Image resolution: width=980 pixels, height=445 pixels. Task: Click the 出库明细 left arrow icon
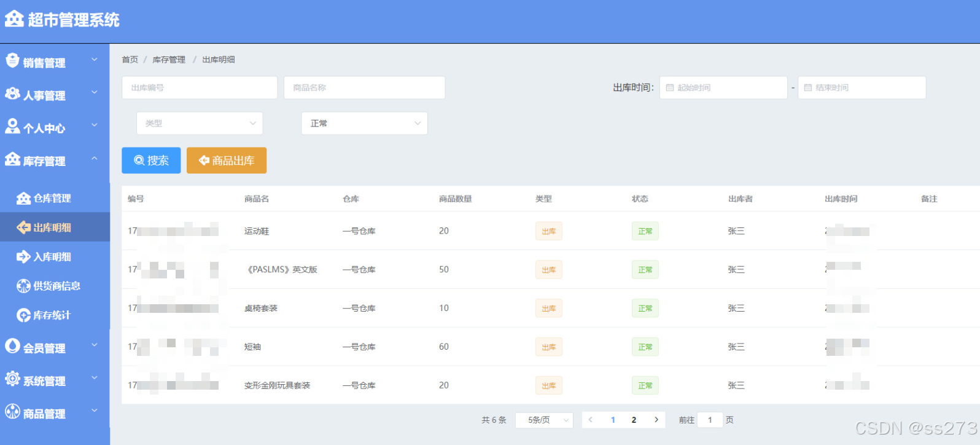point(23,227)
